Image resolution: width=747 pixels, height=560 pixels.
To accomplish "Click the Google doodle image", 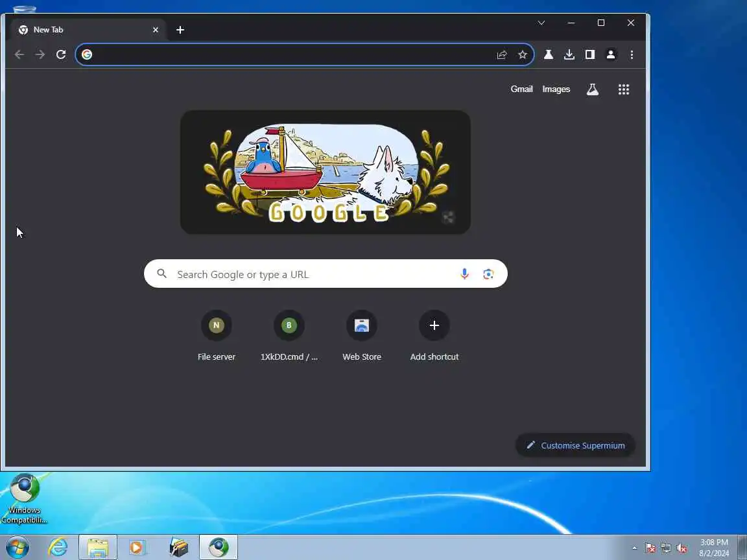I will (326, 172).
